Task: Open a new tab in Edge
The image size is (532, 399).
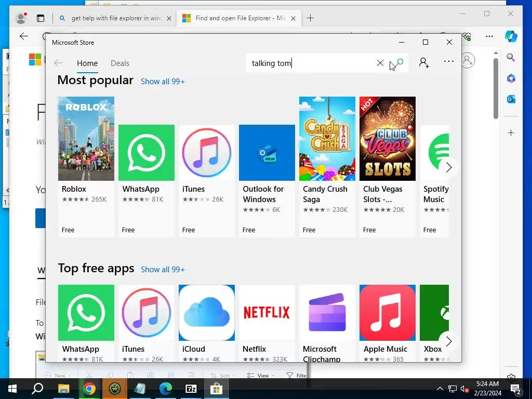Action: click(310, 18)
